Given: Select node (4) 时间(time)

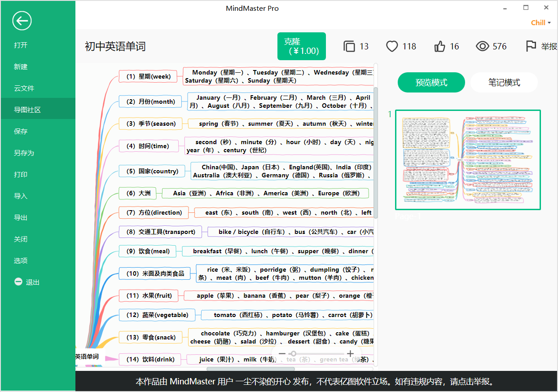Looking at the screenshot, I should coord(148,146).
